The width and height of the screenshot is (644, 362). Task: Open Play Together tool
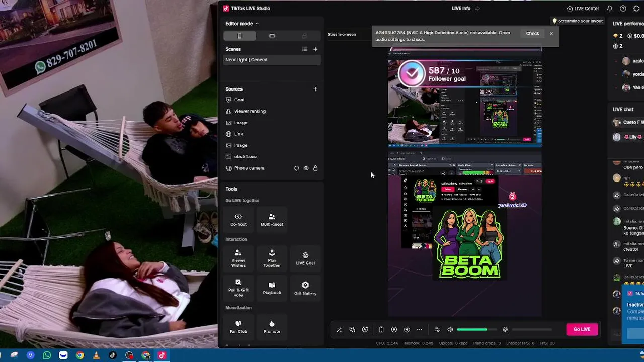click(272, 258)
